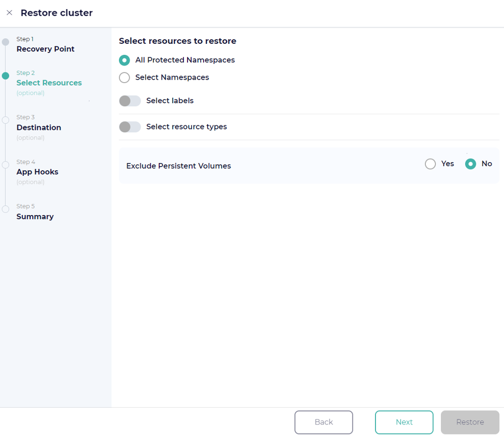The image size is (504, 437).
Task: Click the Step 2 Select Resources circle indicator
Action: point(6,76)
